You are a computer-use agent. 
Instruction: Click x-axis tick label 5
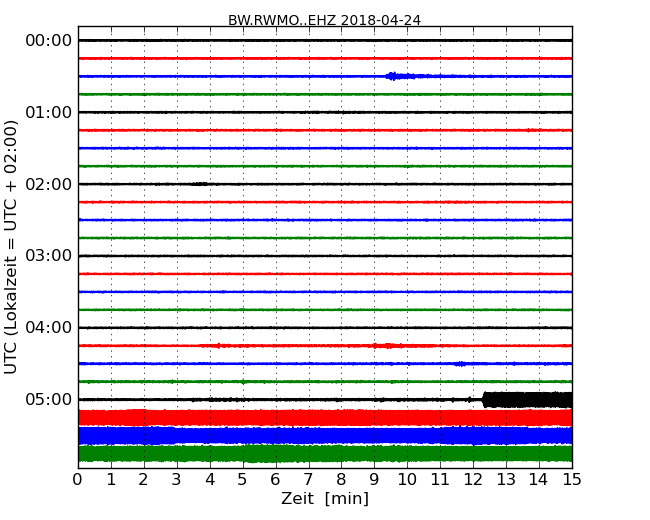coord(242,480)
